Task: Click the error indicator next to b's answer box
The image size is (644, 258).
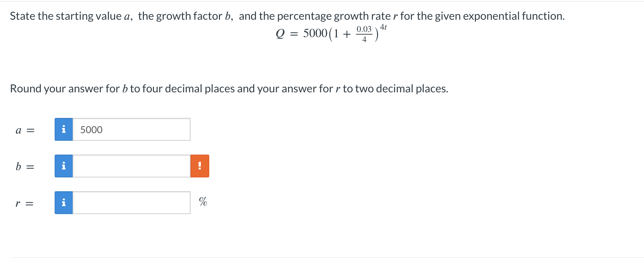Action: [200, 166]
